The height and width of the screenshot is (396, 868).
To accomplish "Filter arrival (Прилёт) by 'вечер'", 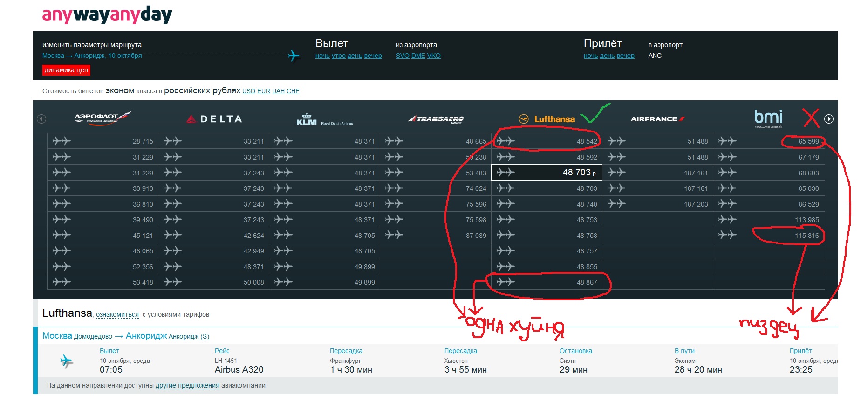I will 626,56.
